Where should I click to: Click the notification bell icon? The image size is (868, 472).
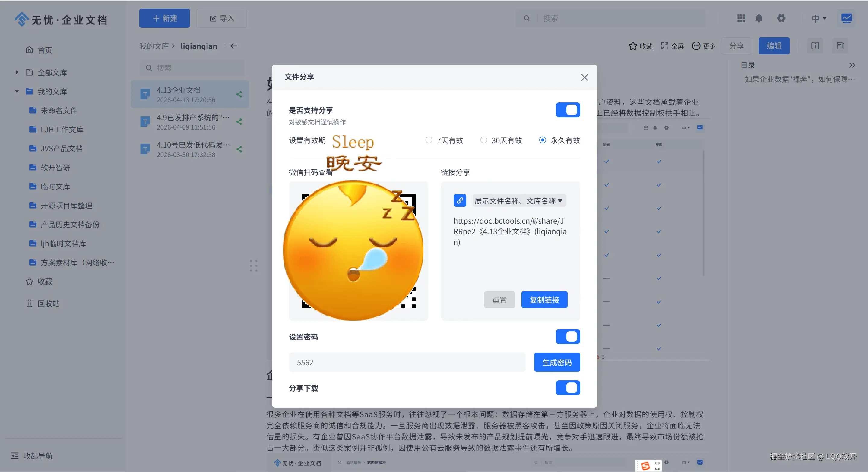tap(759, 18)
